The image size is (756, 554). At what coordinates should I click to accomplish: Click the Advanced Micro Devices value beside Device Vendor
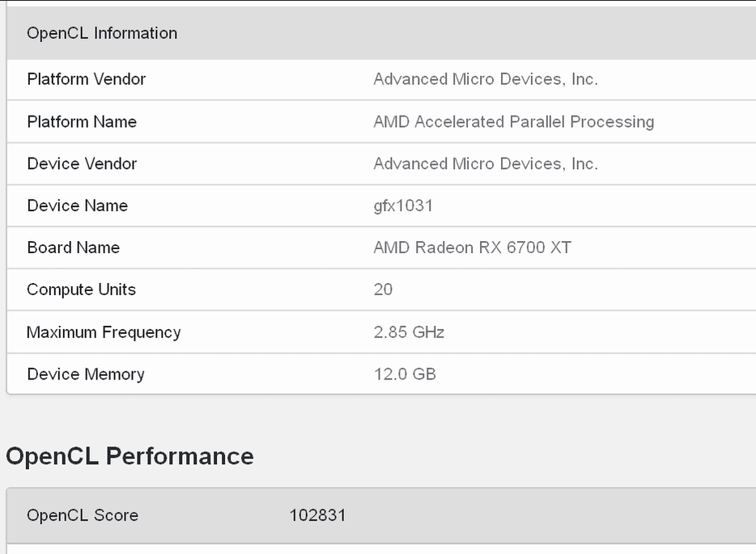tap(486, 163)
